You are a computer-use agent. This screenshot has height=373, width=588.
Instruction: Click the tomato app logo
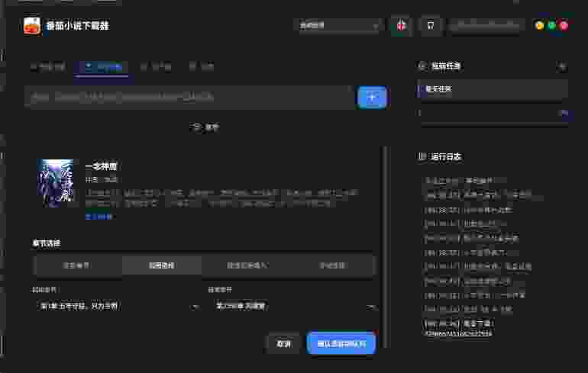(x=32, y=25)
